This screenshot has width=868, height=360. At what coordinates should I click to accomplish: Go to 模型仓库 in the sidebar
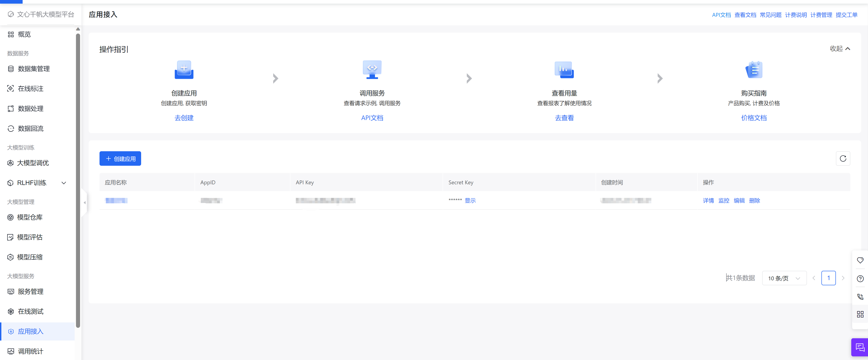click(30, 217)
